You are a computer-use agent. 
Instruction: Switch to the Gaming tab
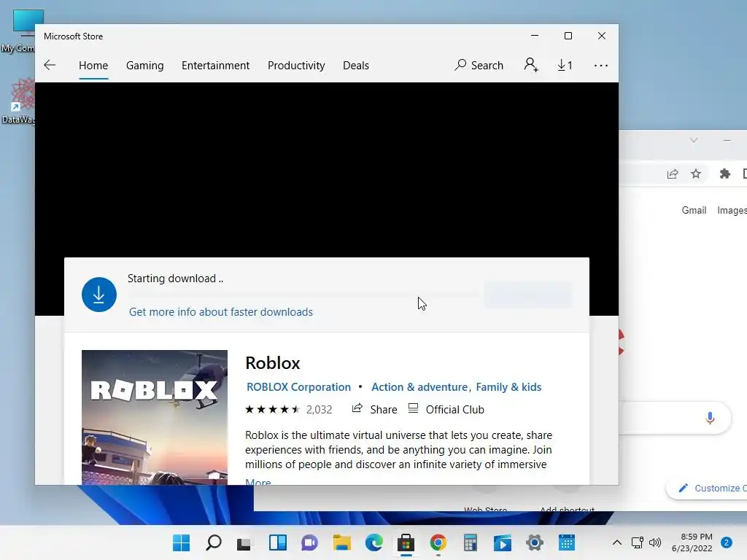tap(145, 65)
